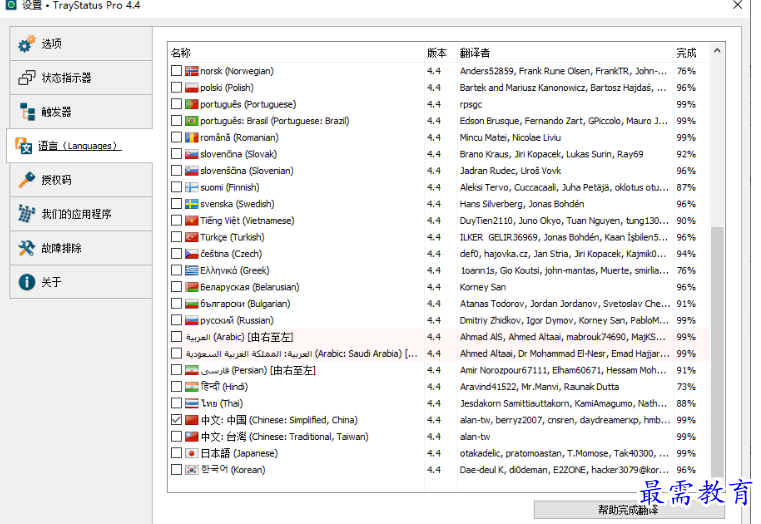761x524 pixels.
Task: Uncheck the Chinese Simplified, China checkbox
Action: (x=176, y=420)
